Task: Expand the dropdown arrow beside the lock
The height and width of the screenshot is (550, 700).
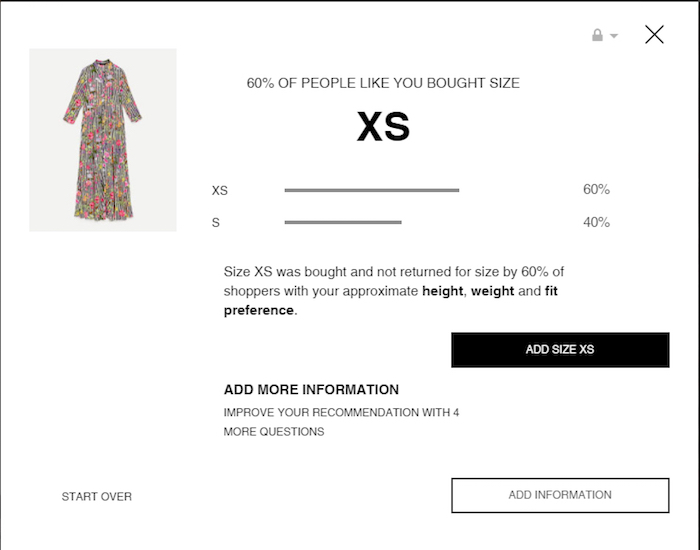Action: tap(614, 36)
